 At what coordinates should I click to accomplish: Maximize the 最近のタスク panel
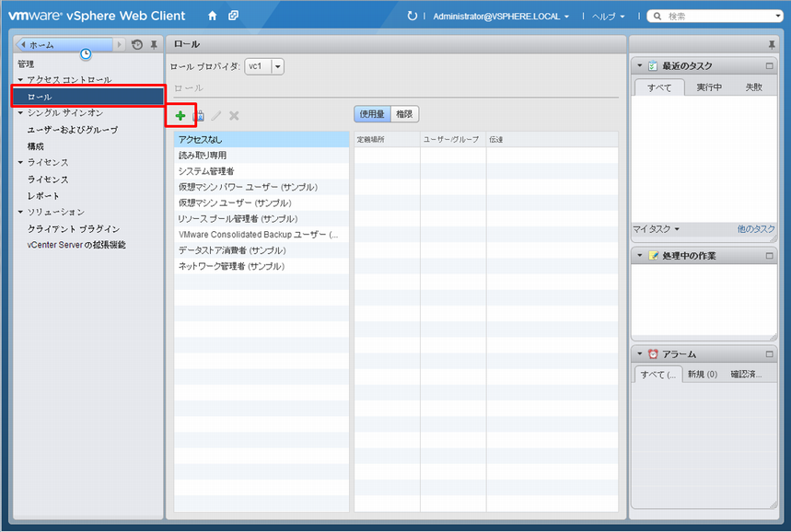point(769,66)
